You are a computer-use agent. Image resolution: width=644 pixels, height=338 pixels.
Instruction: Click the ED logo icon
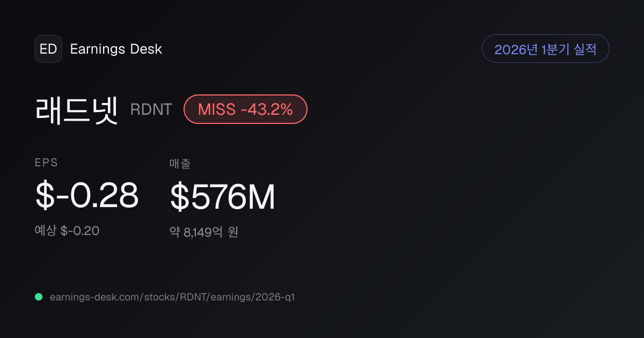[x=48, y=49]
